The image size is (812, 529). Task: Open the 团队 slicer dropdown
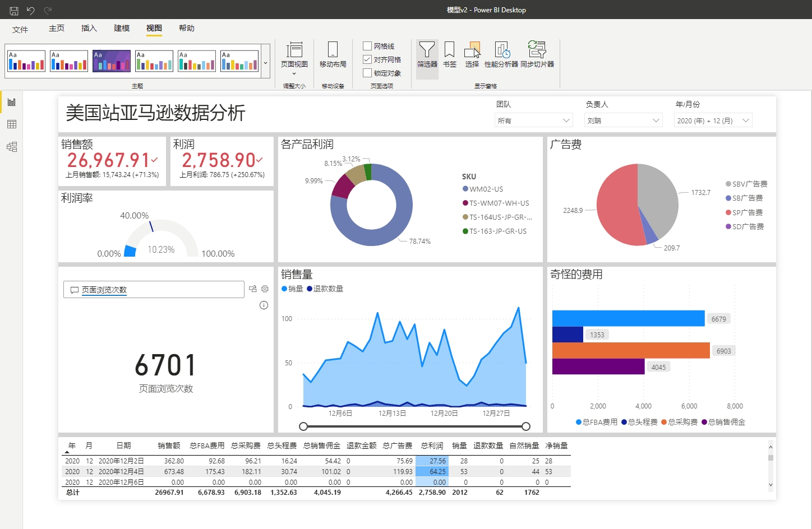[x=533, y=120]
